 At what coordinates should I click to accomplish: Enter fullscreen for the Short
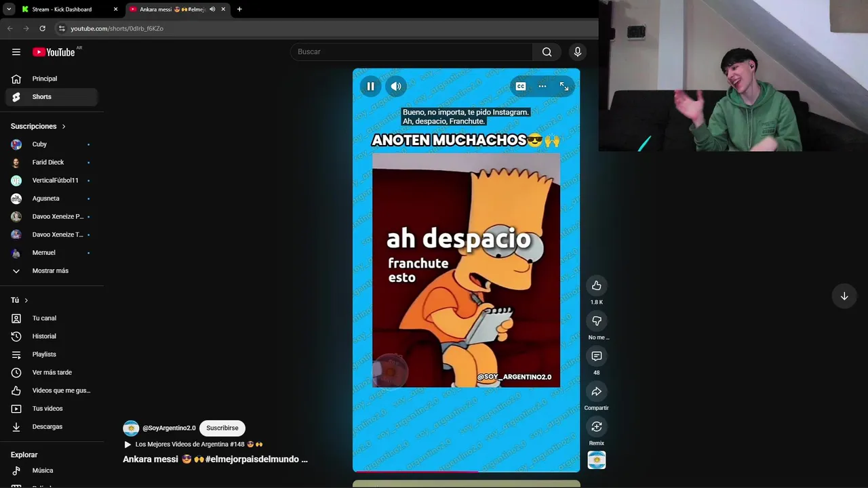point(564,86)
